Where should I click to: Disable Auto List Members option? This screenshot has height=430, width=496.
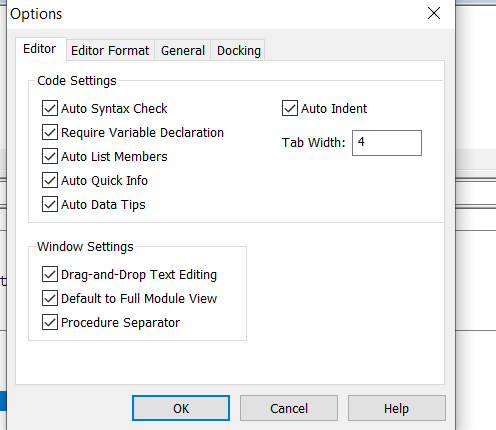click(50, 156)
